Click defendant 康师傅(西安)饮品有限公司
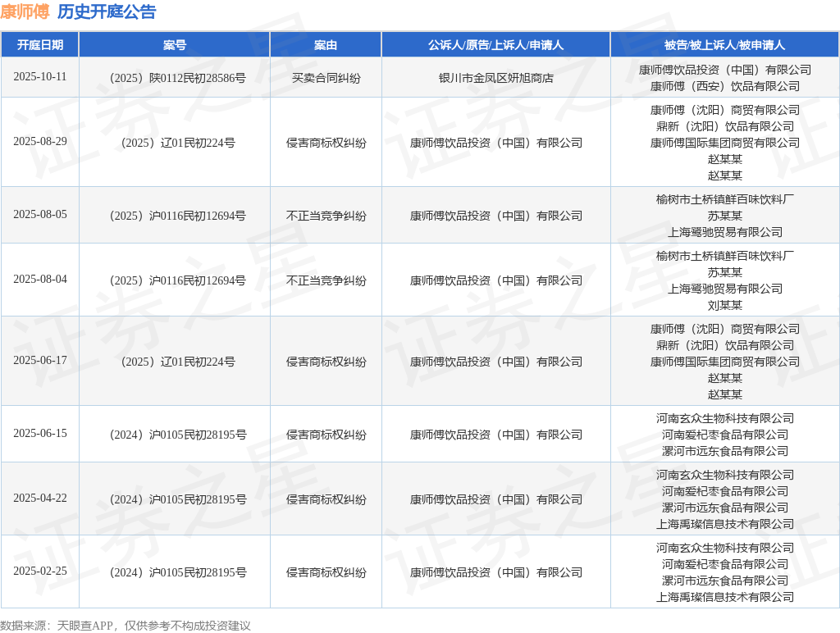 click(x=725, y=86)
